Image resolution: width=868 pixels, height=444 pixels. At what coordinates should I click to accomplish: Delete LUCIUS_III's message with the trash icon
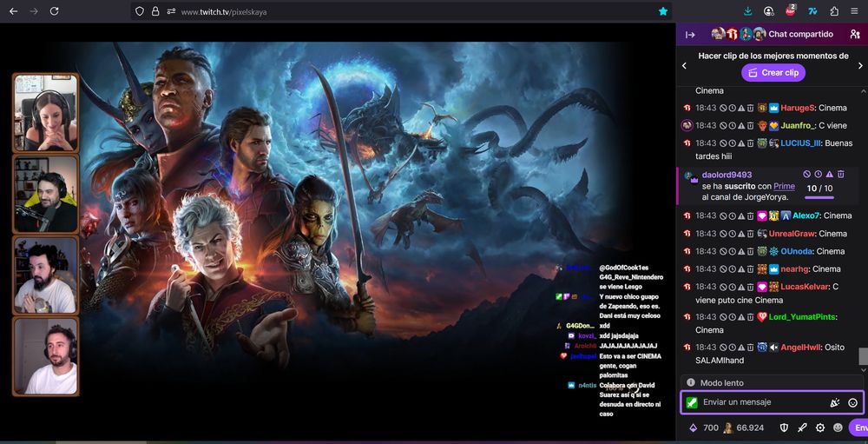click(x=750, y=143)
